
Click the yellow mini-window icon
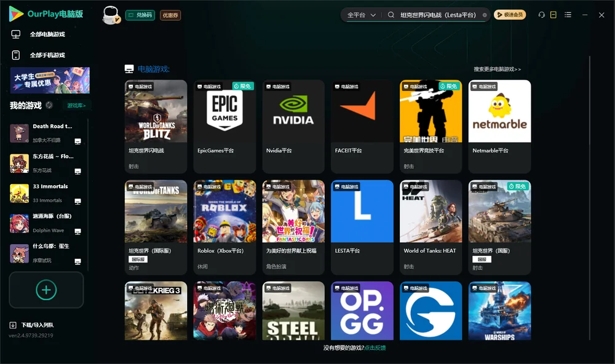pos(553,15)
